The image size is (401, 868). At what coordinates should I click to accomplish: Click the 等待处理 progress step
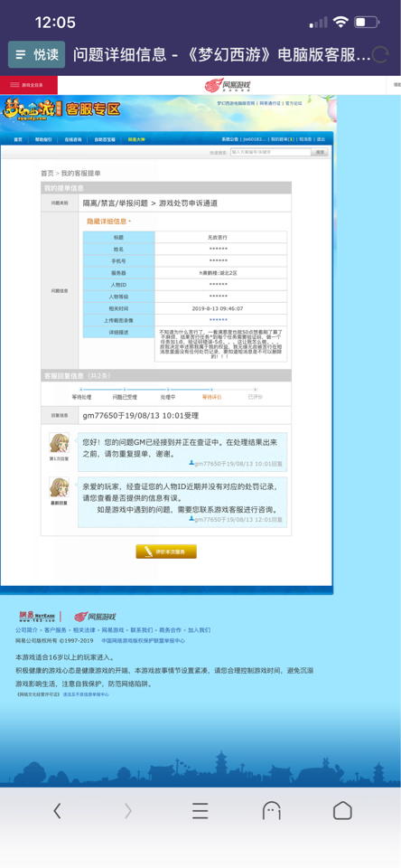click(x=81, y=397)
